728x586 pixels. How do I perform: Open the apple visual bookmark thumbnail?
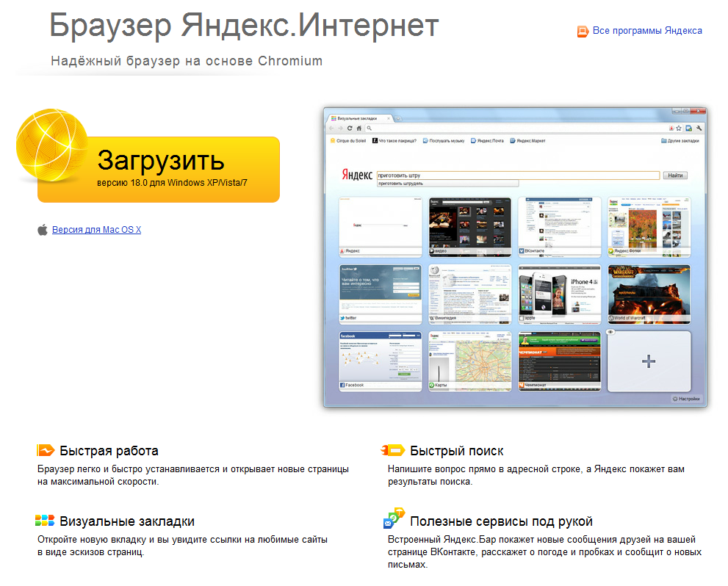coord(560,294)
